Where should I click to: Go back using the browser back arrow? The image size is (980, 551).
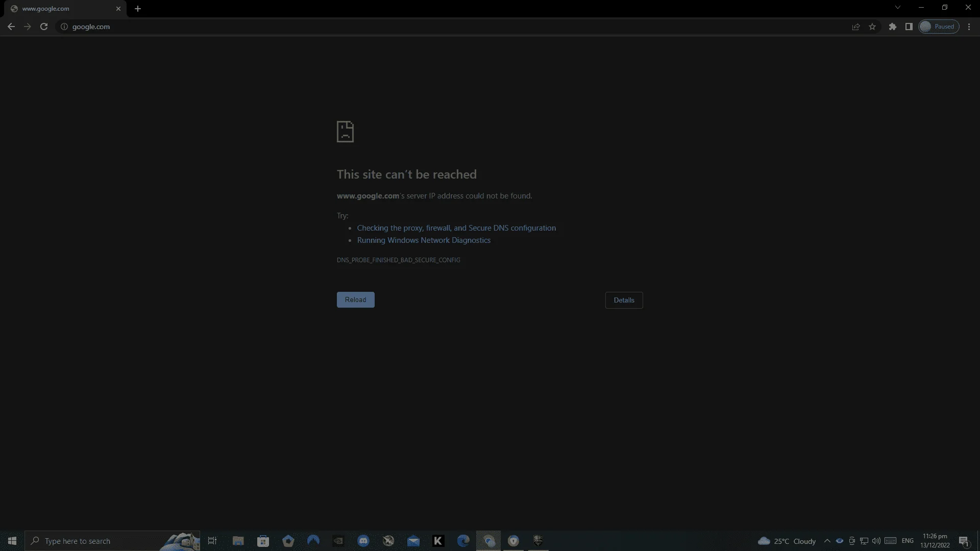(x=11, y=27)
